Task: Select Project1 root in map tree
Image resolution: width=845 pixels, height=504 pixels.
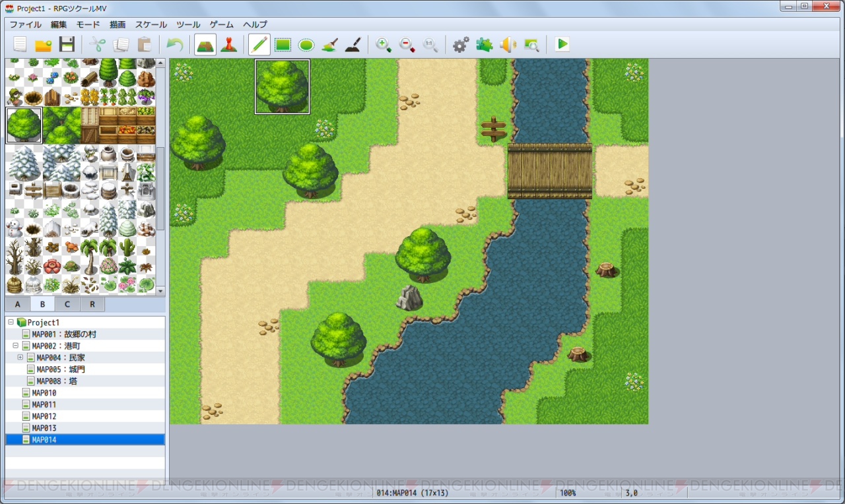Action: [43, 323]
